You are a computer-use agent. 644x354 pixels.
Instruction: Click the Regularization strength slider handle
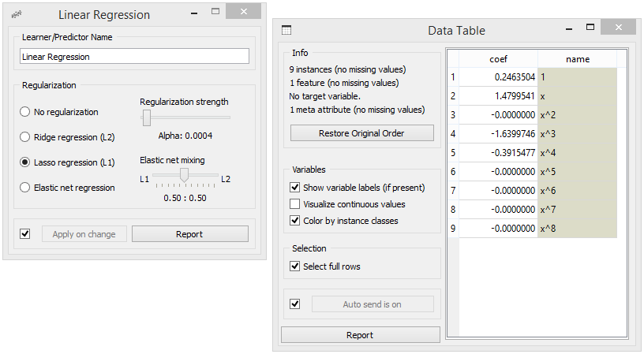[147, 117]
